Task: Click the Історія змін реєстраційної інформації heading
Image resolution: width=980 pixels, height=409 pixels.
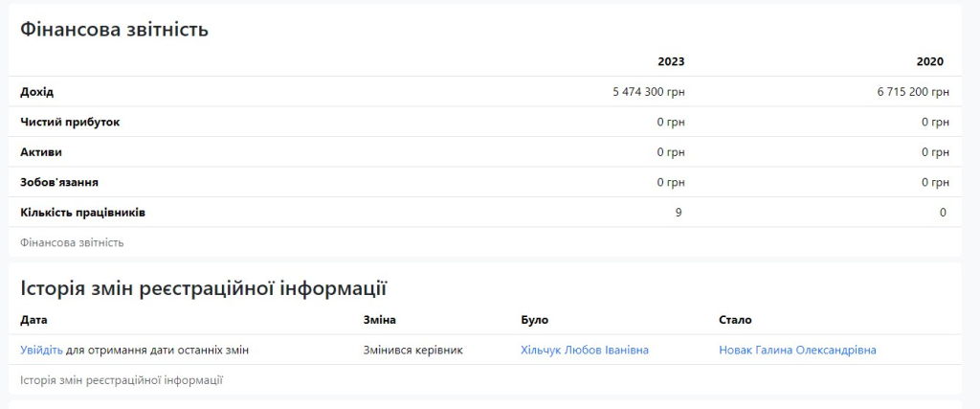Action: [204, 289]
